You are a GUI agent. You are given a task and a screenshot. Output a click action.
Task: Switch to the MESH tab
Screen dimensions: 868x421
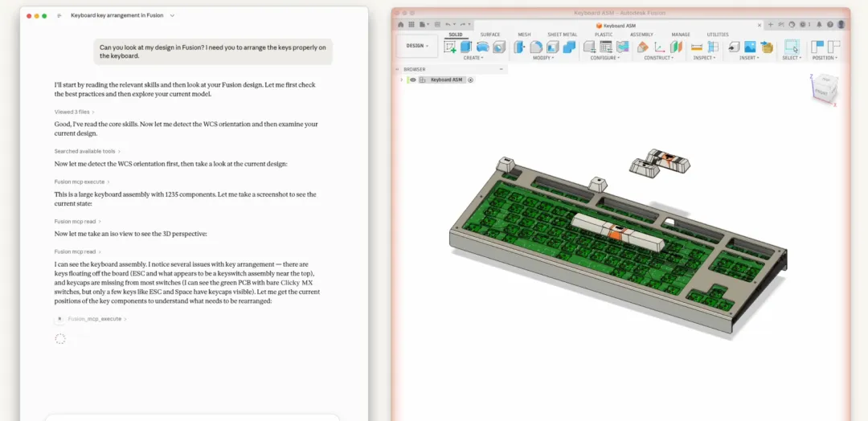tap(524, 35)
